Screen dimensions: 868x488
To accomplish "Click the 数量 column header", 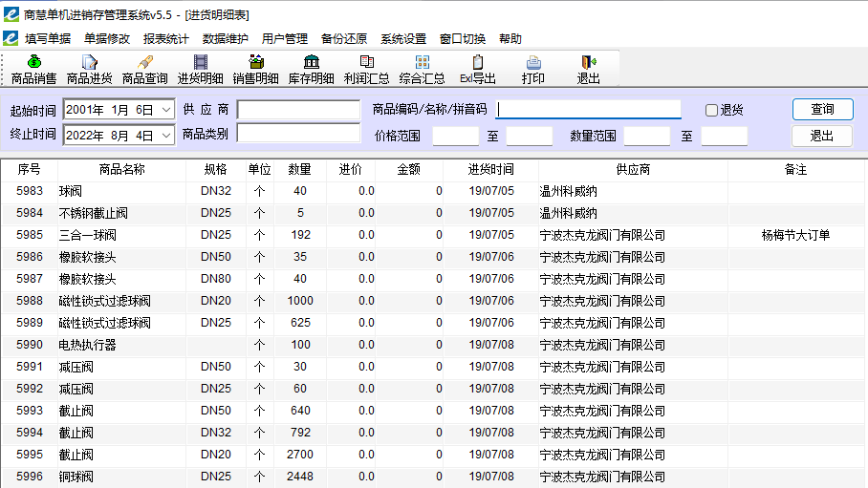I will pyautogui.click(x=299, y=169).
